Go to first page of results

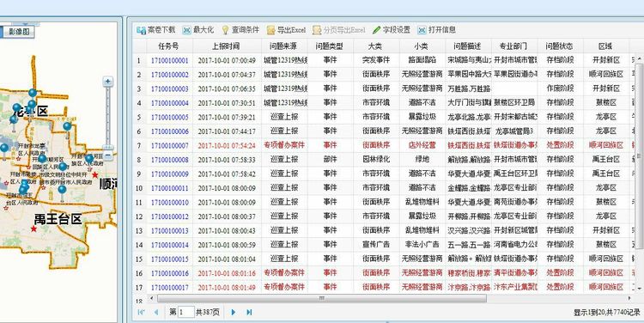point(141,313)
